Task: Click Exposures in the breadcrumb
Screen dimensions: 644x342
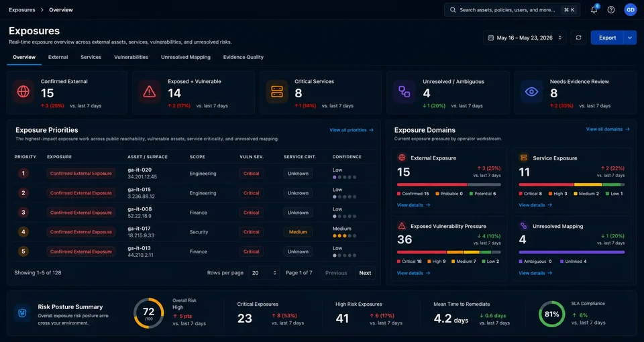Action: click(x=22, y=10)
